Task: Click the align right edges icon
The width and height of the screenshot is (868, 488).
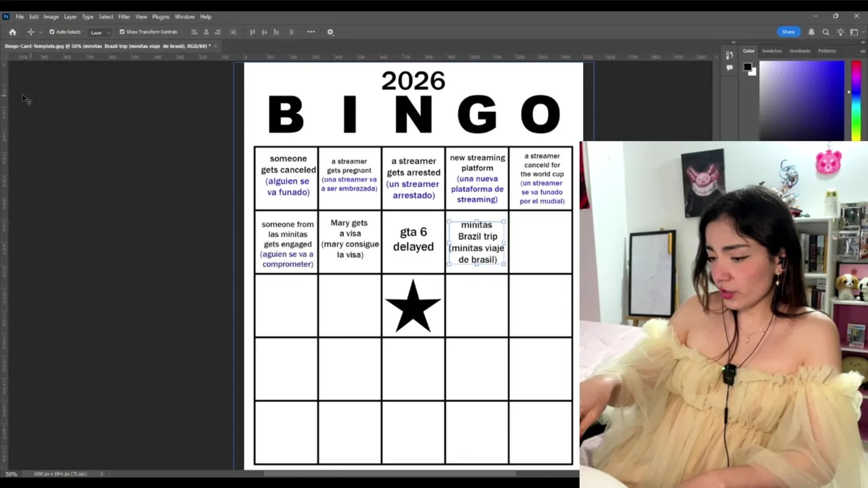Action: [218, 32]
